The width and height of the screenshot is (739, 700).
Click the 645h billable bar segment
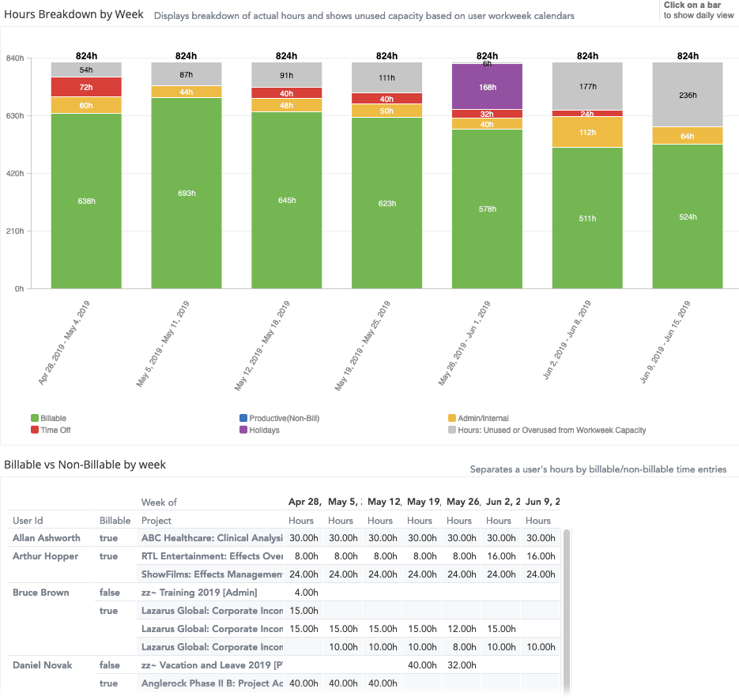click(x=287, y=200)
